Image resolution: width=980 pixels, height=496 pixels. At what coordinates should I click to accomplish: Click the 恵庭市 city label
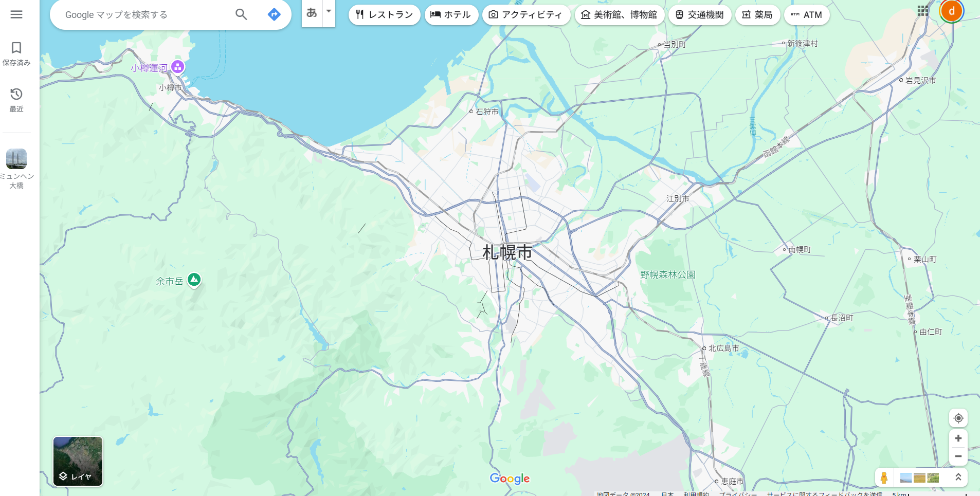point(732,482)
